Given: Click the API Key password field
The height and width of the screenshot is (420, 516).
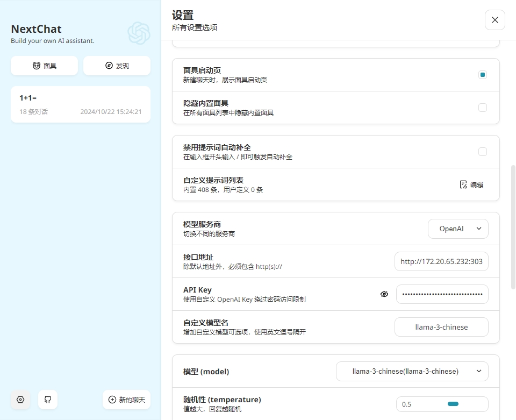Looking at the screenshot, I should click(x=442, y=294).
